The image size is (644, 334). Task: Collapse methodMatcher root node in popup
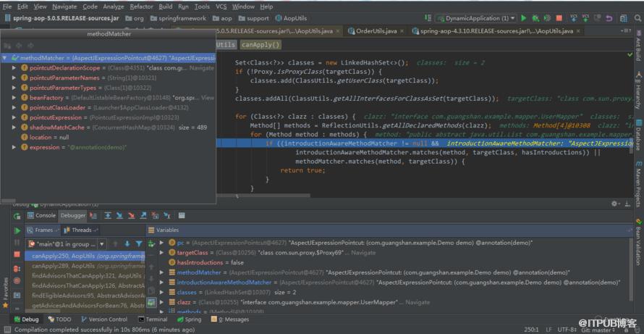pyautogui.click(x=4, y=58)
